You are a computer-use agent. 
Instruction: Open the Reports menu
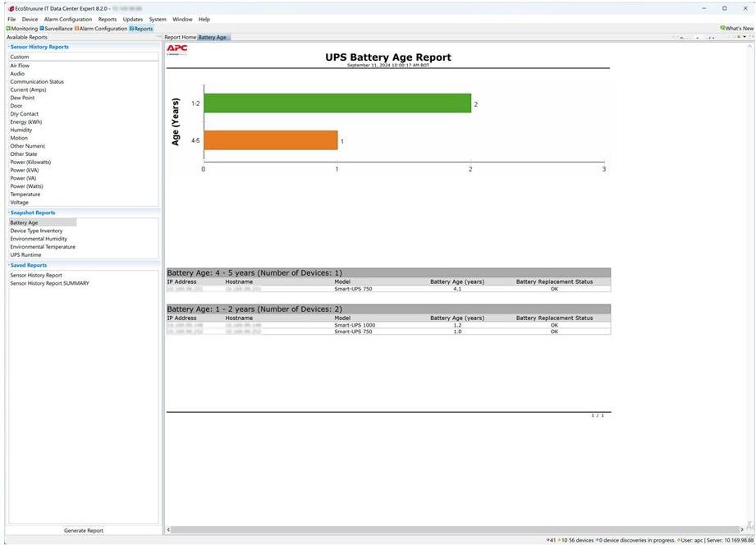point(108,19)
